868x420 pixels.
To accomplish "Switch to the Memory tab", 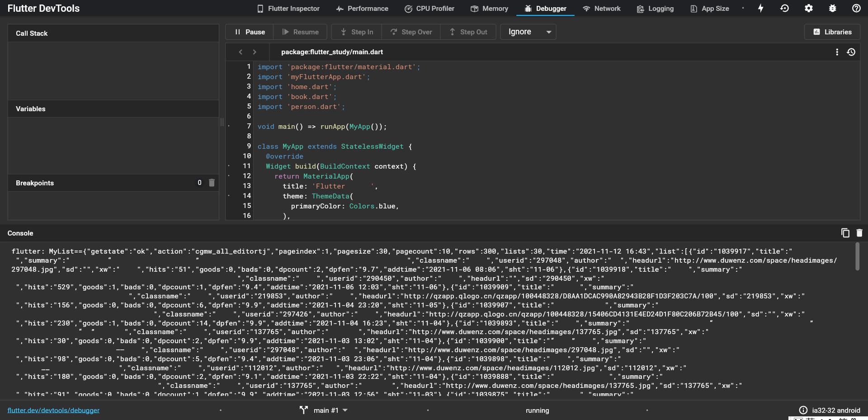I will (489, 9).
